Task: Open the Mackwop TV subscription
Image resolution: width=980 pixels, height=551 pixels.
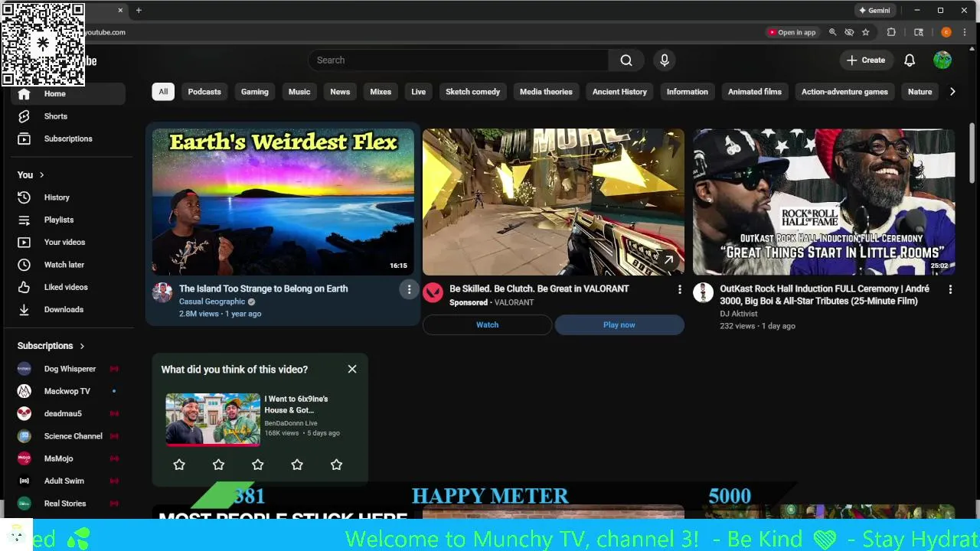Action: tap(67, 391)
